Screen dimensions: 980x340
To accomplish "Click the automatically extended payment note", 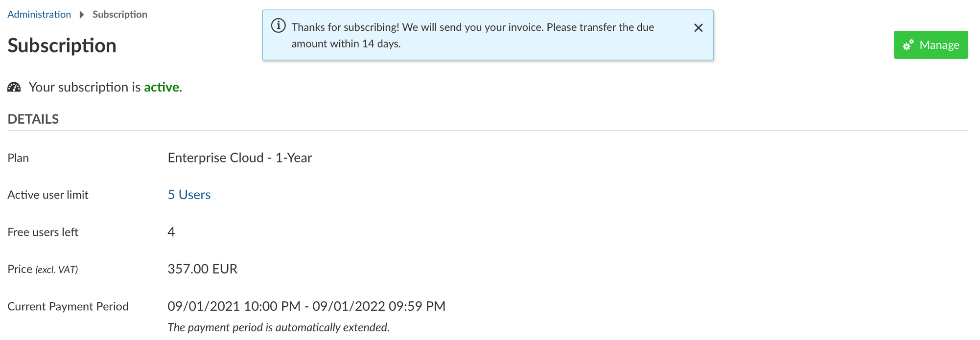I will pyautogui.click(x=279, y=327).
